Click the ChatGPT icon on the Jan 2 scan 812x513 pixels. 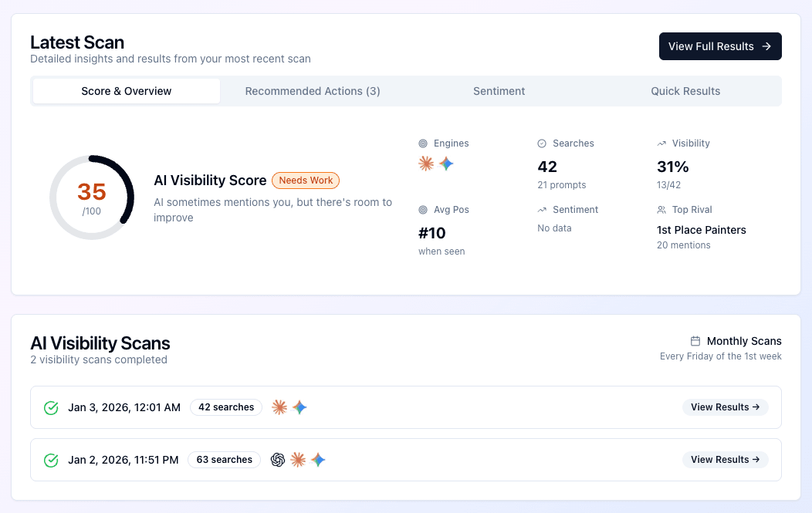click(278, 460)
